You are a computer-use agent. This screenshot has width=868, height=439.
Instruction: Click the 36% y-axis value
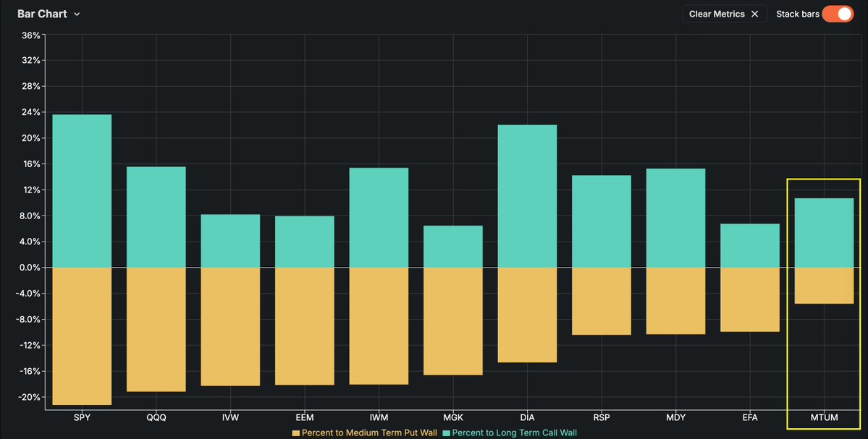click(30, 35)
